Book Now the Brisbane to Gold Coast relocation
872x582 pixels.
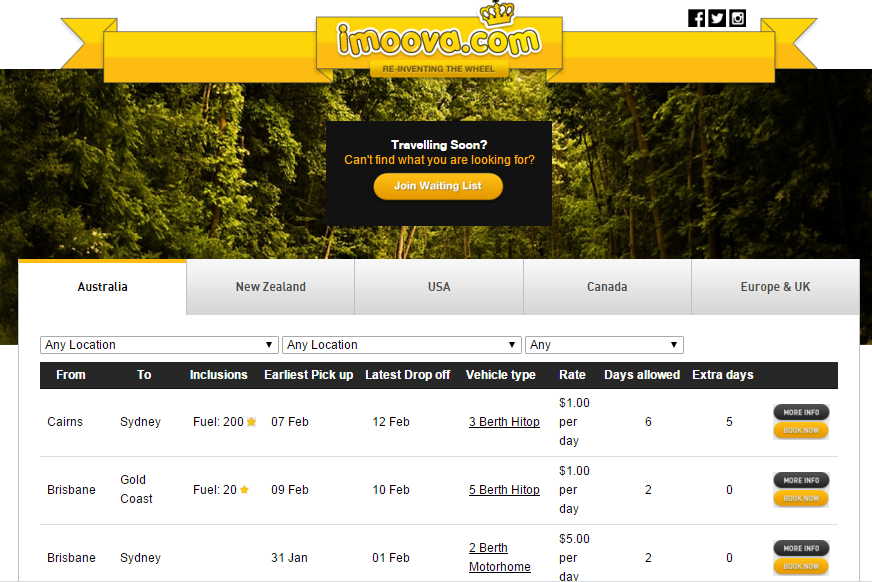801,498
